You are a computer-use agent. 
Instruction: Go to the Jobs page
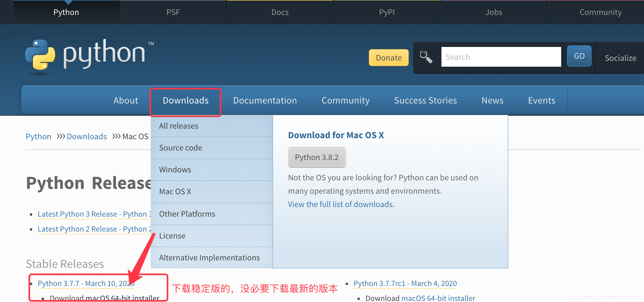click(x=493, y=12)
